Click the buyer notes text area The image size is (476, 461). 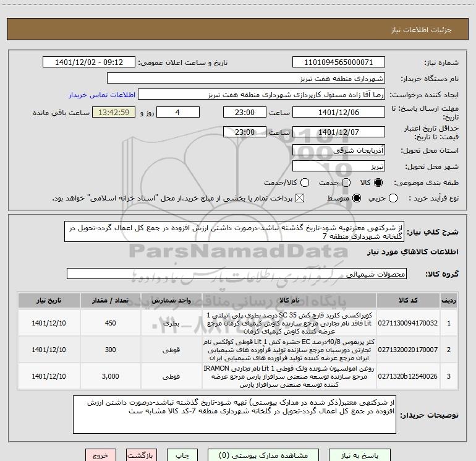tap(234, 415)
